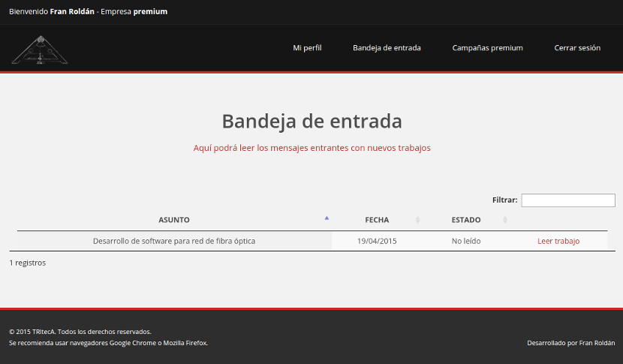Click the sort arrows icon beside FECHA

(418, 220)
